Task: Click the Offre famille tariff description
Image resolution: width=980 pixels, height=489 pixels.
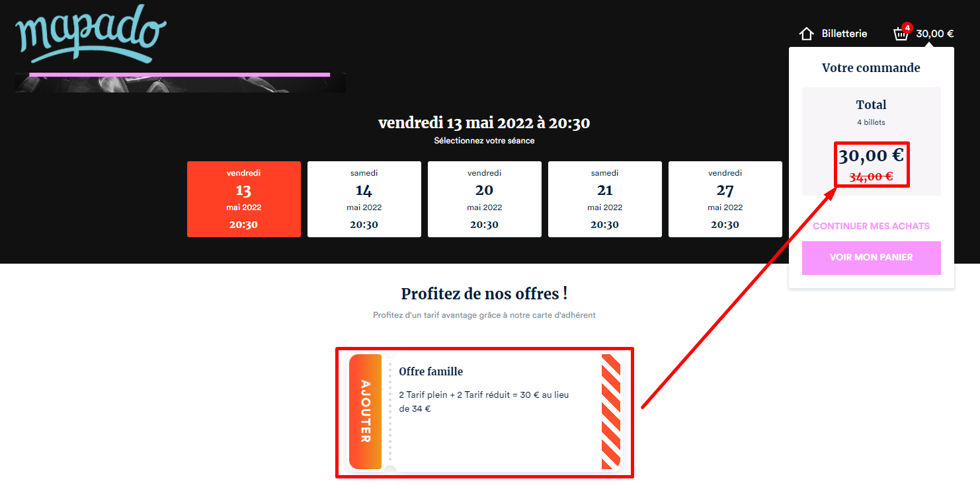Action: 484,402
